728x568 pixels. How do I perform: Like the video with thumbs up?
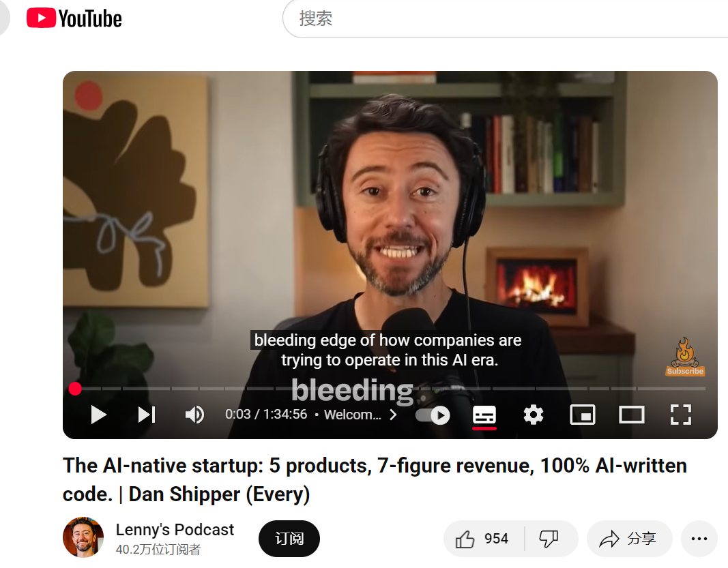pyautogui.click(x=482, y=539)
